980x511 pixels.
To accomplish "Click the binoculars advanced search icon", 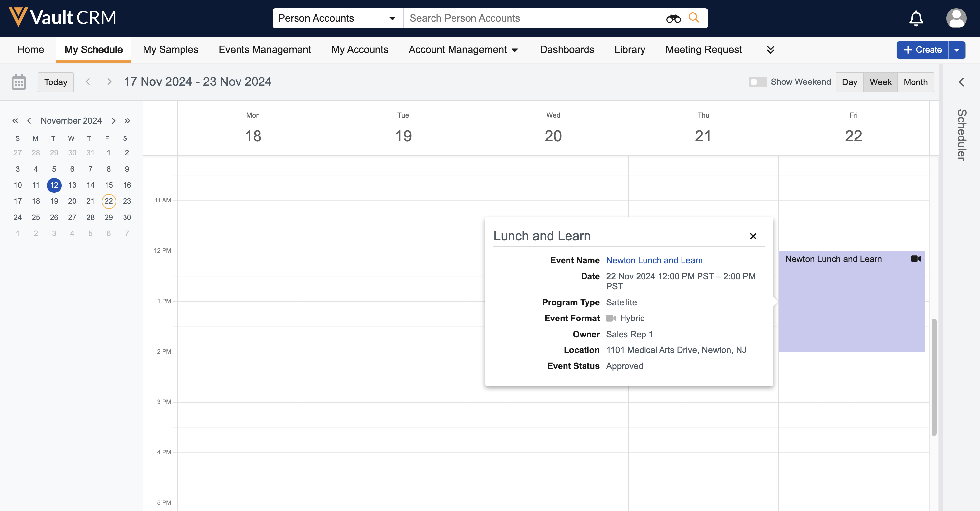I will (673, 18).
